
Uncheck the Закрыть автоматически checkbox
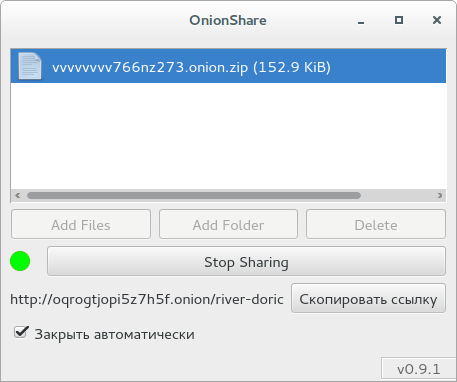click(x=21, y=333)
